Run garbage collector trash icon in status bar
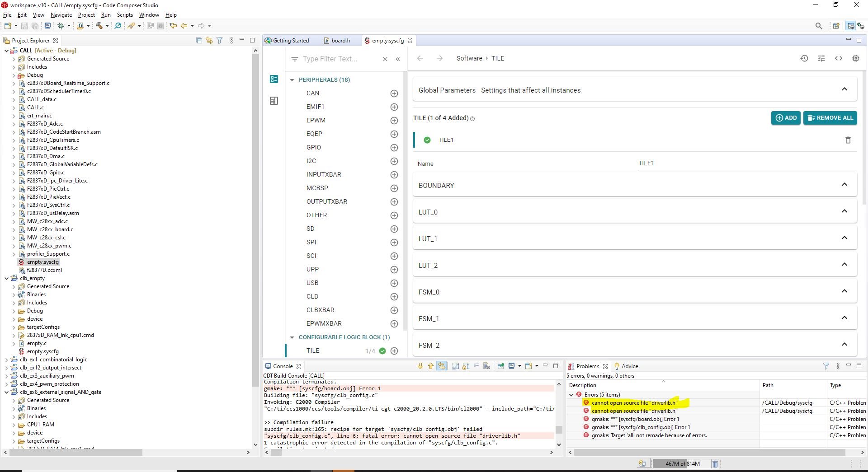This screenshot has width=868, height=472. click(x=715, y=464)
